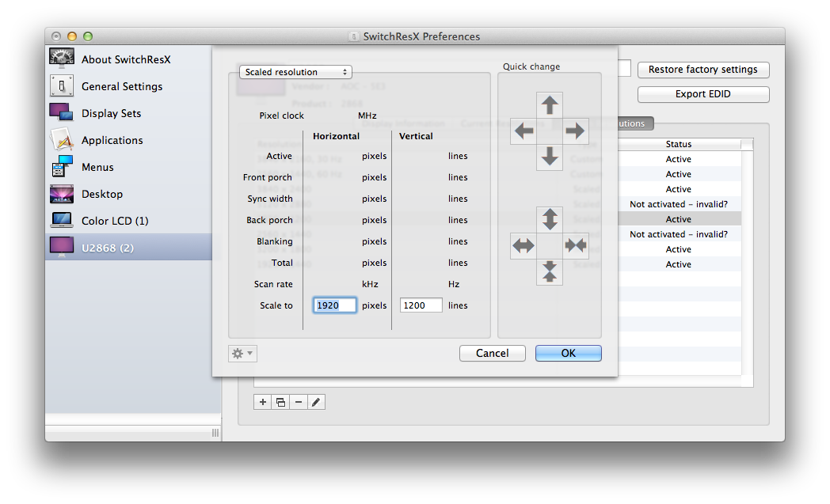Open Display Sets in the sidebar
Viewport: 830px width, 504px height.
pyautogui.click(x=111, y=113)
